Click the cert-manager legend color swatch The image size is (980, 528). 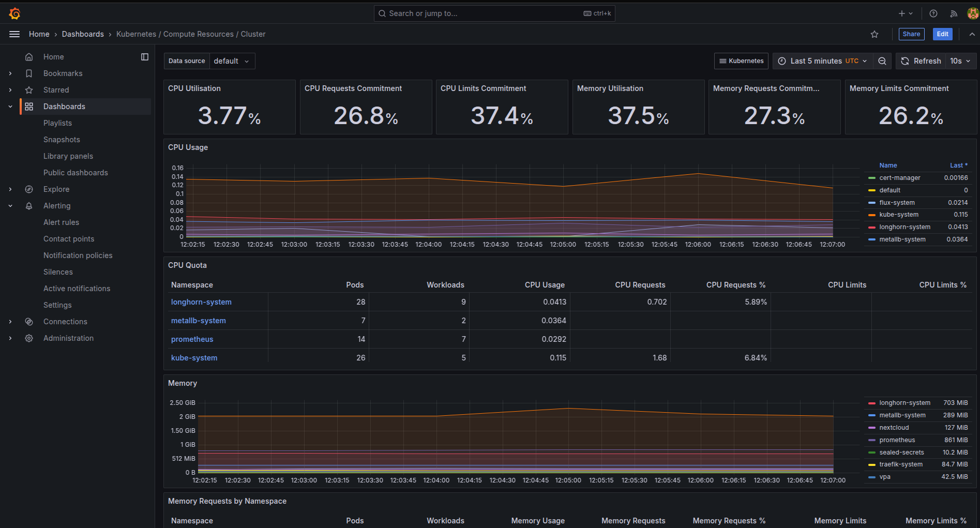click(872, 178)
